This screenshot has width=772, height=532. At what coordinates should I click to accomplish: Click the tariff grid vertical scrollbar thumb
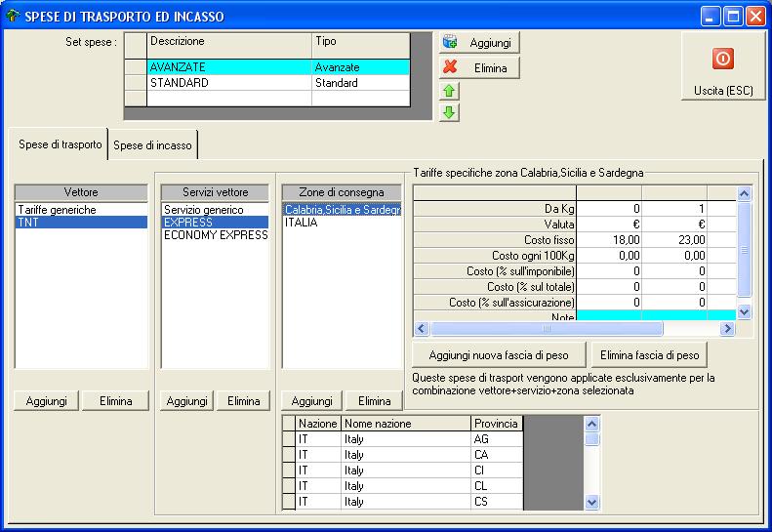pos(744,249)
